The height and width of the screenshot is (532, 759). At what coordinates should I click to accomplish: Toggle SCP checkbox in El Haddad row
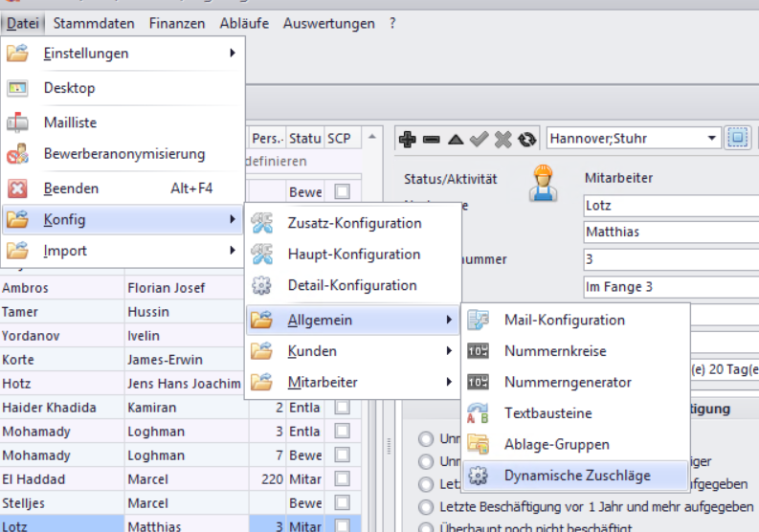point(342,478)
